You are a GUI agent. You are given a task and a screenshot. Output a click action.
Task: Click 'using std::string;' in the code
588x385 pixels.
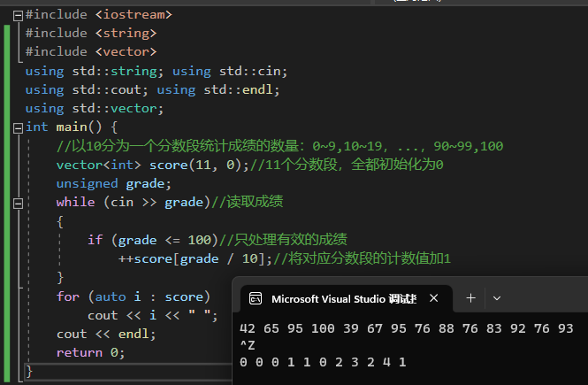pos(95,71)
